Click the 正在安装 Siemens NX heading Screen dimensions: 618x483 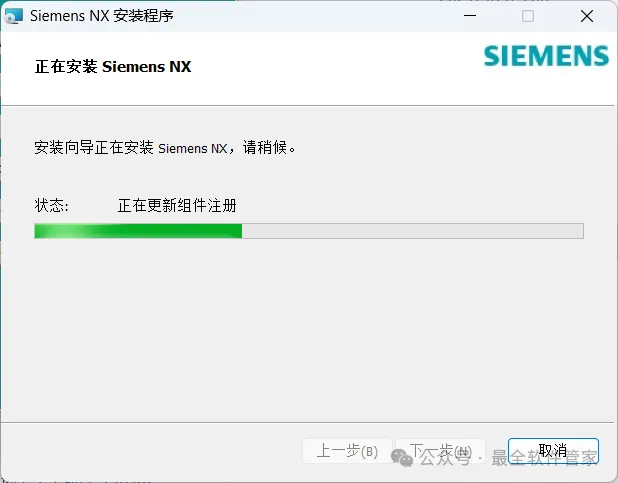pyautogui.click(x=113, y=66)
